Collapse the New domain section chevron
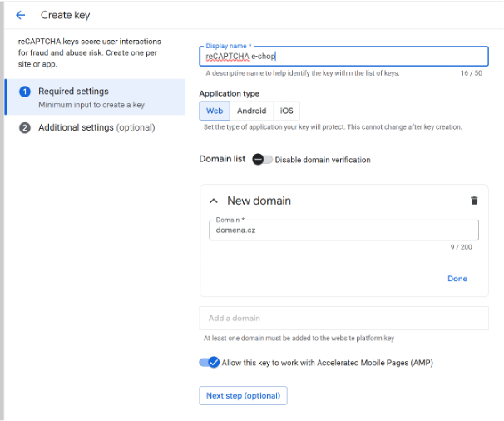504x421 pixels. pyautogui.click(x=214, y=201)
